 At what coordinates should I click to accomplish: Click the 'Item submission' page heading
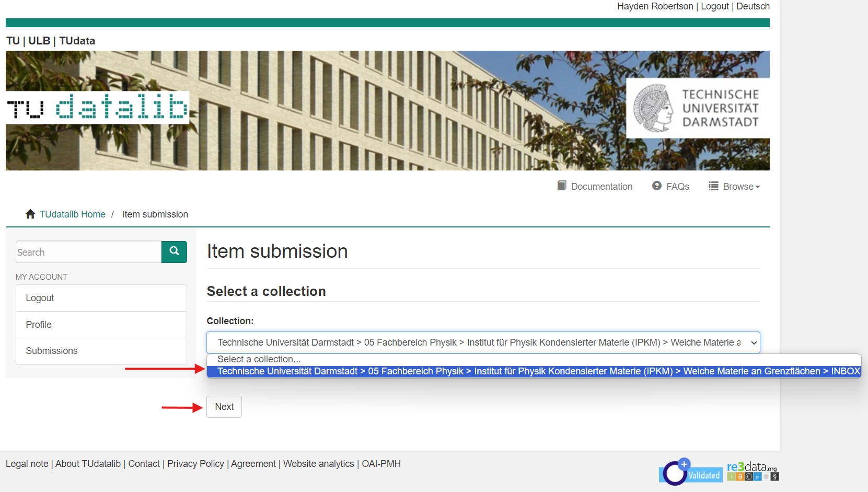277,251
